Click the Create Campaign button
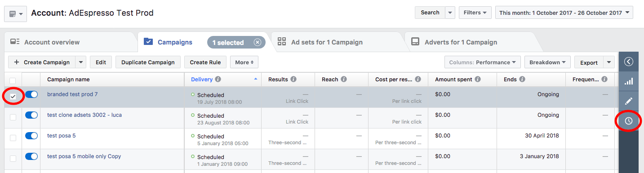 [42, 62]
